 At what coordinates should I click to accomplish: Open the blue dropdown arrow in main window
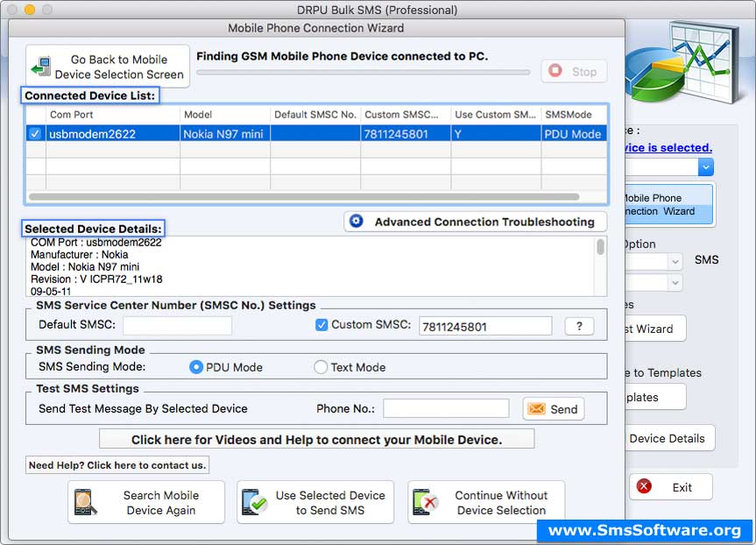click(705, 167)
